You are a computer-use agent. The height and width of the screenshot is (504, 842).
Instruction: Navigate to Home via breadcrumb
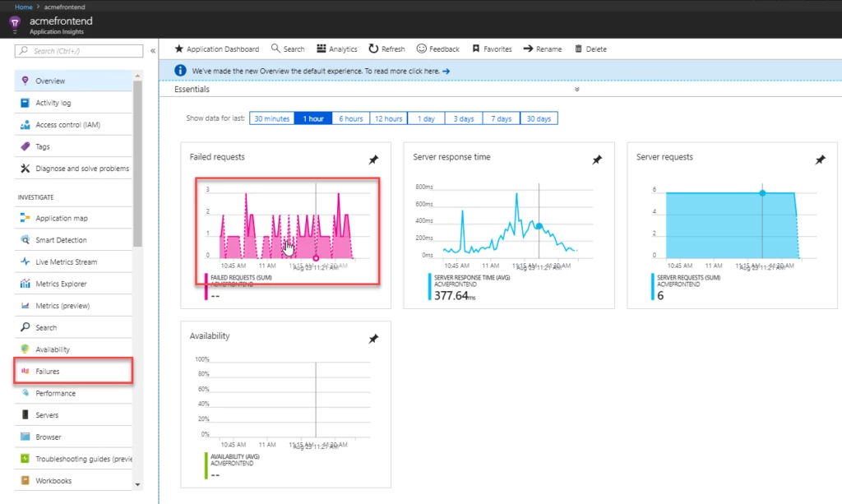(x=23, y=6)
